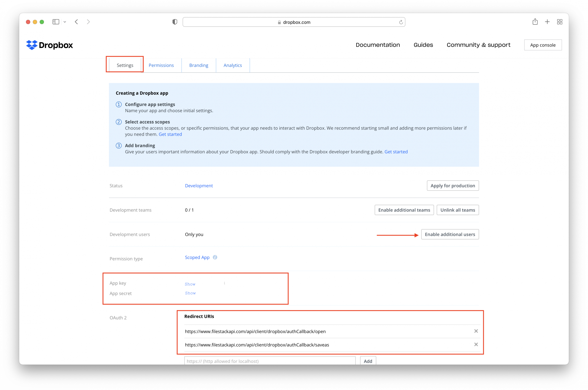This screenshot has width=588, height=390.
Task: Click the privacy shield icon
Action: tap(175, 22)
